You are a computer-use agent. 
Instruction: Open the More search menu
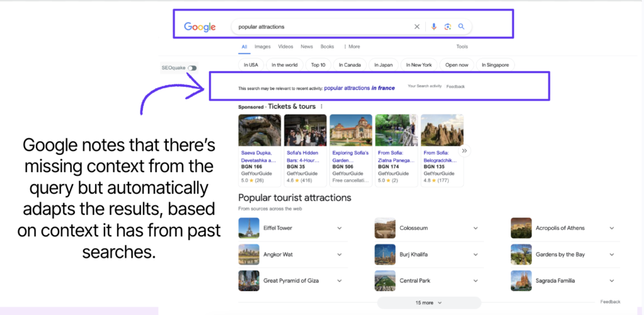pos(352,47)
